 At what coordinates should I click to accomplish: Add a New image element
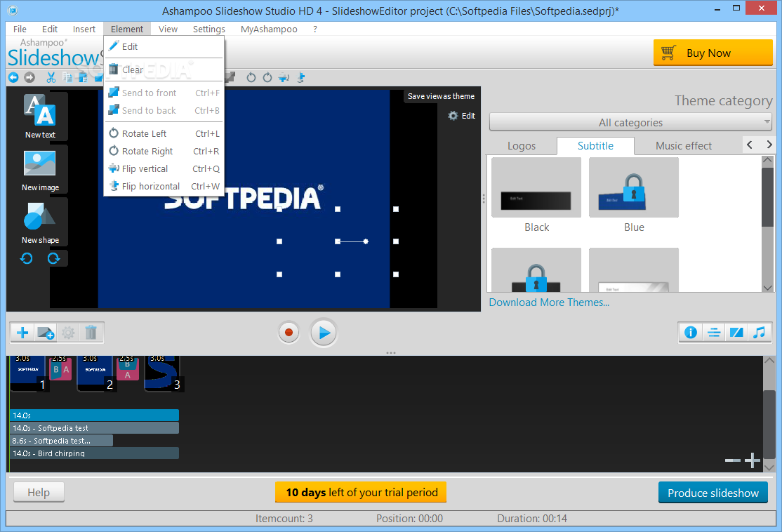40,170
